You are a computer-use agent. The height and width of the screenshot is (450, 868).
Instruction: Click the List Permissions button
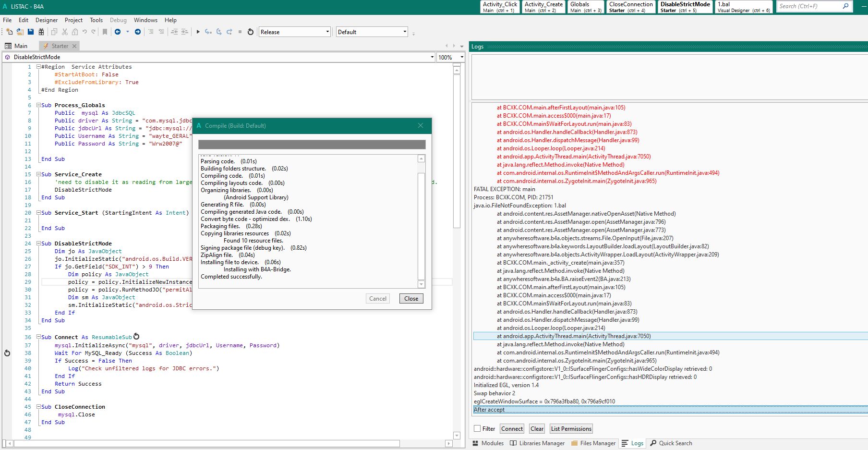tap(571, 429)
